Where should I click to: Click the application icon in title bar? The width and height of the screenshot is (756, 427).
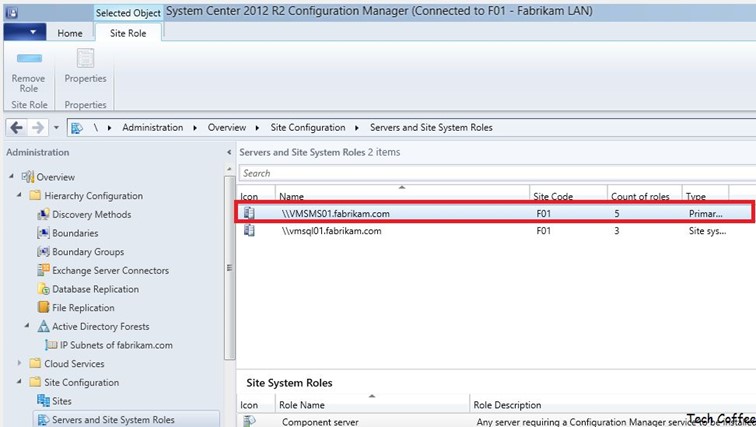click(x=12, y=12)
